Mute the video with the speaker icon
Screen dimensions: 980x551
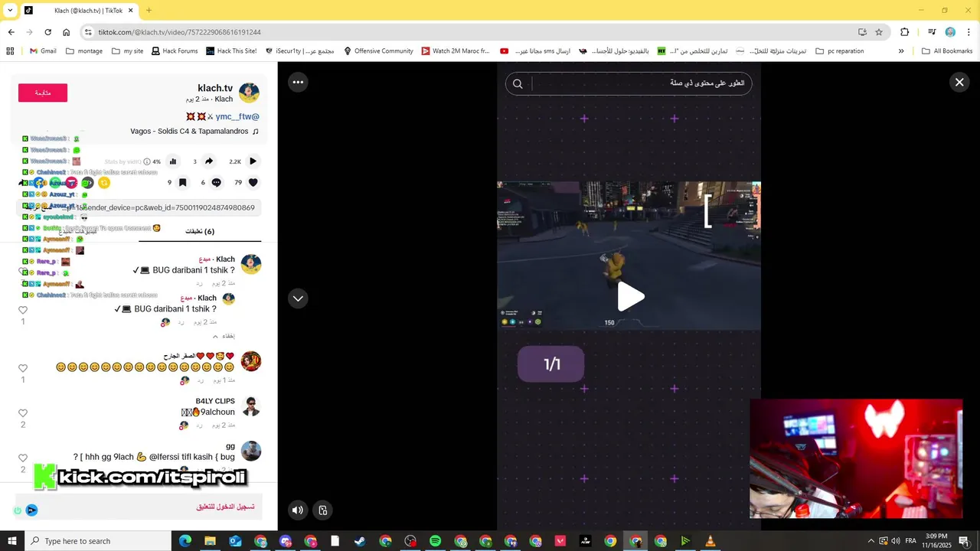pyautogui.click(x=297, y=510)
